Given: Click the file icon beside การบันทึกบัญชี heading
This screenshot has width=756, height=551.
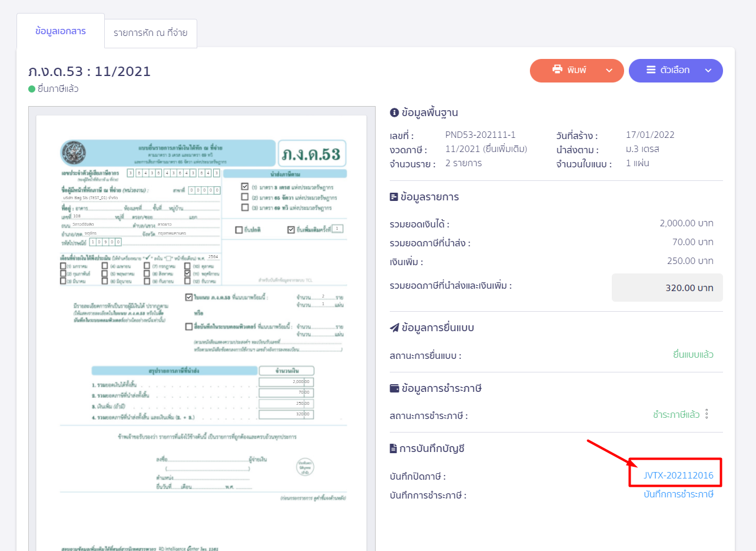Looking at the screenshot, I should point(392,448).
